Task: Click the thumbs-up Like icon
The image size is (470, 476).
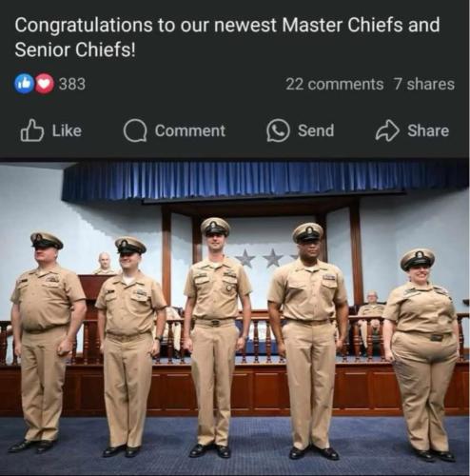Action: [32, 130]
